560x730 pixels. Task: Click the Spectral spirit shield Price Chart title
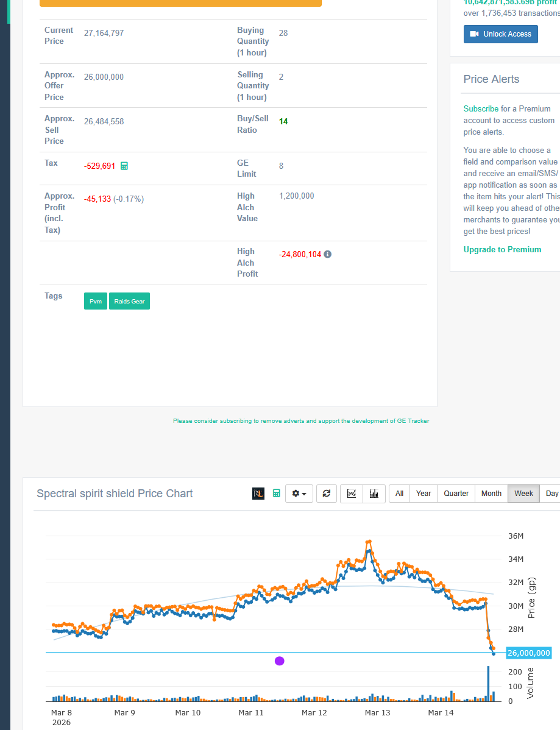pos(115,494)
